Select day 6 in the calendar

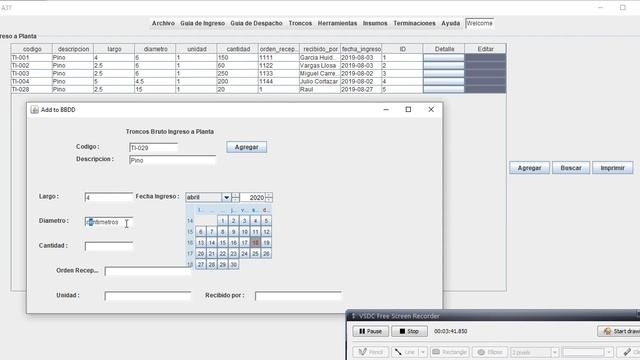[x=200, y=232]
